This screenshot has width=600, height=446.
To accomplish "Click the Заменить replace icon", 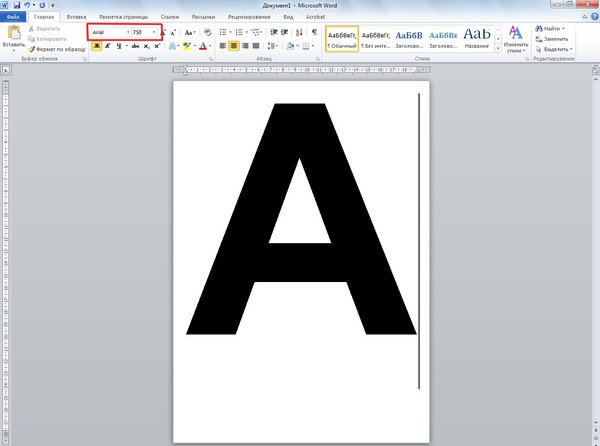I will click(539, 39).
